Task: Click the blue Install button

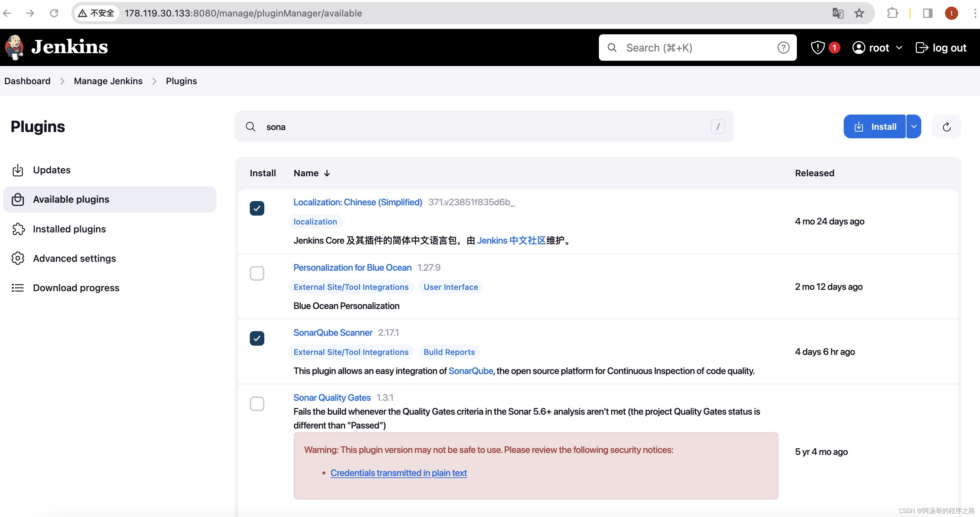Action: click(875, 127)
